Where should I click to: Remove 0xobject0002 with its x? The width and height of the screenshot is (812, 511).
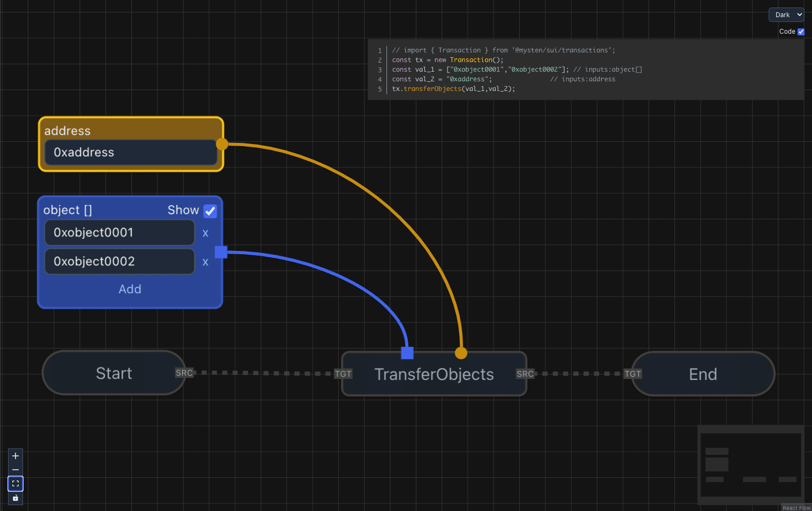205,262
